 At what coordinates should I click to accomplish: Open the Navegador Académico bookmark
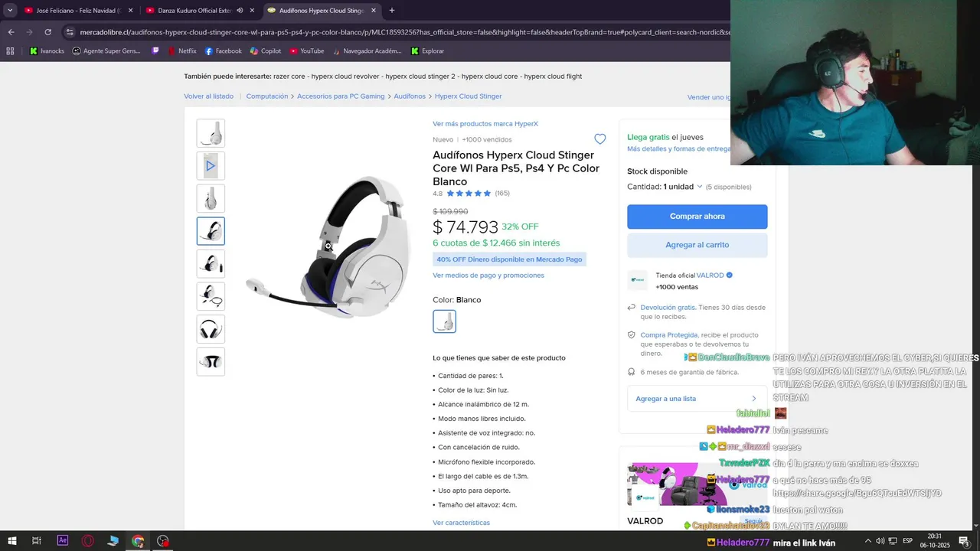click(x=366, y=51)
